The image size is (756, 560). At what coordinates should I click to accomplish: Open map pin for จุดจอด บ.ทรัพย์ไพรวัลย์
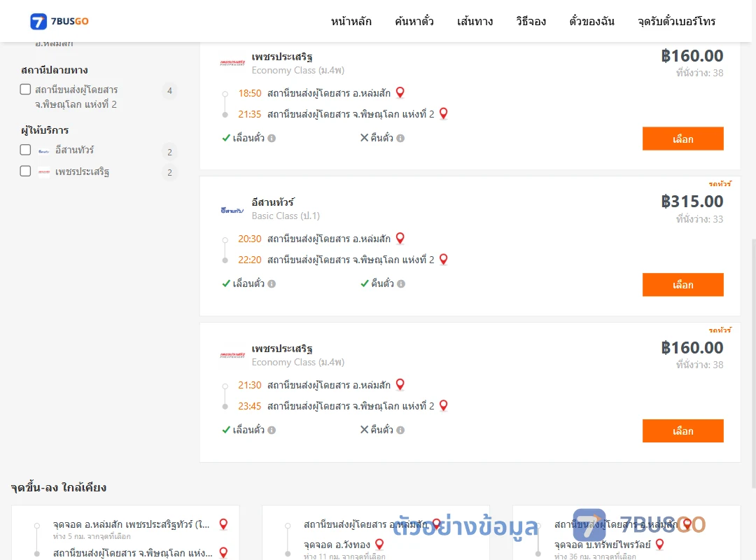pos(660,544)
